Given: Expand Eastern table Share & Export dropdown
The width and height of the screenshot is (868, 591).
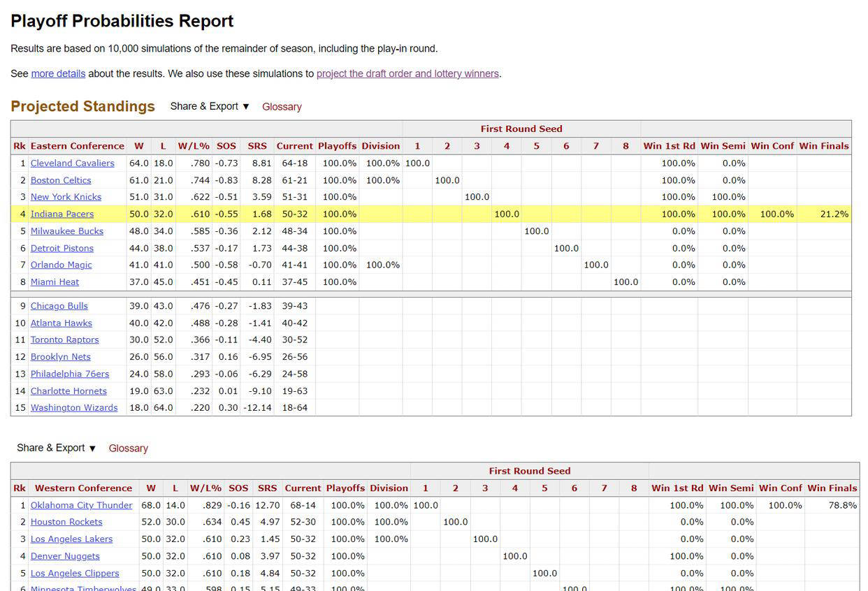Looking at the screenshot, I should tap(210, 106).
